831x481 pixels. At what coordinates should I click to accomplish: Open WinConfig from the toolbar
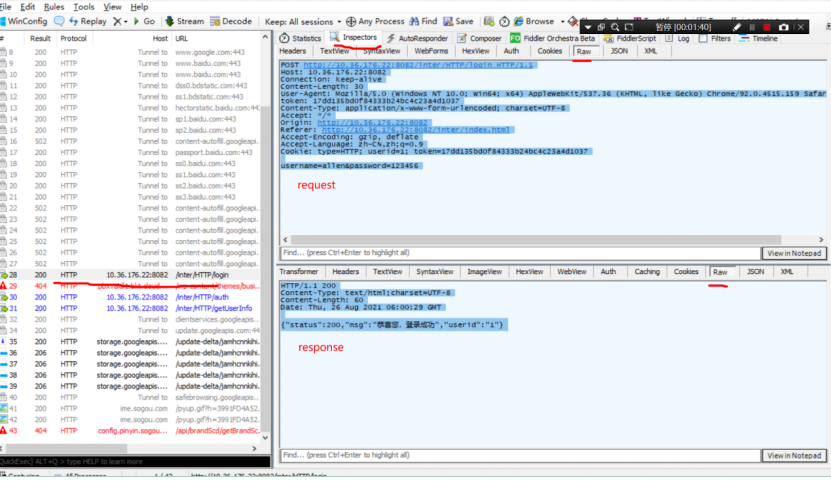(x=24, y=21)
